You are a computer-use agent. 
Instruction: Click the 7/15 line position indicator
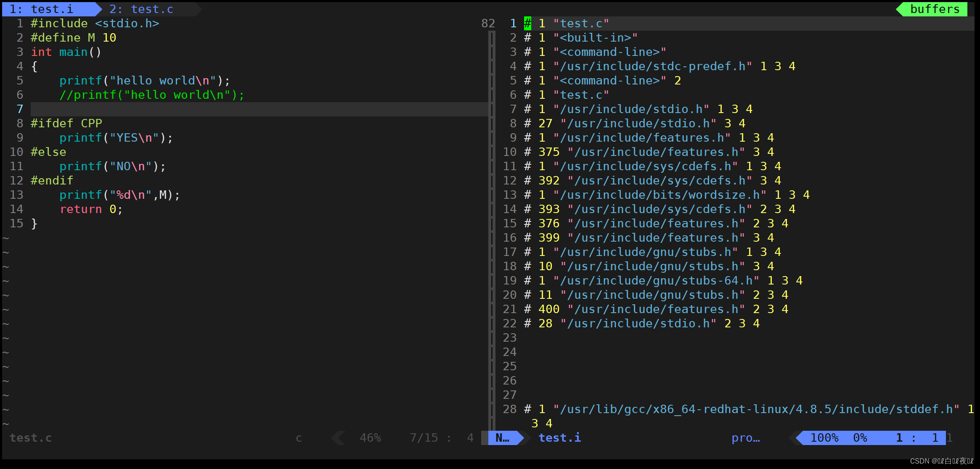[424, 437]
